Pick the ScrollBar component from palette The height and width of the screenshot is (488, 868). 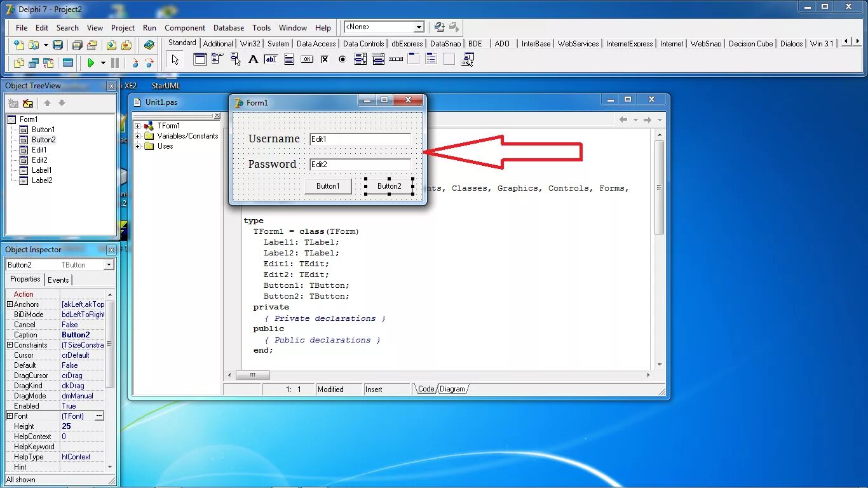pos(396,59)
